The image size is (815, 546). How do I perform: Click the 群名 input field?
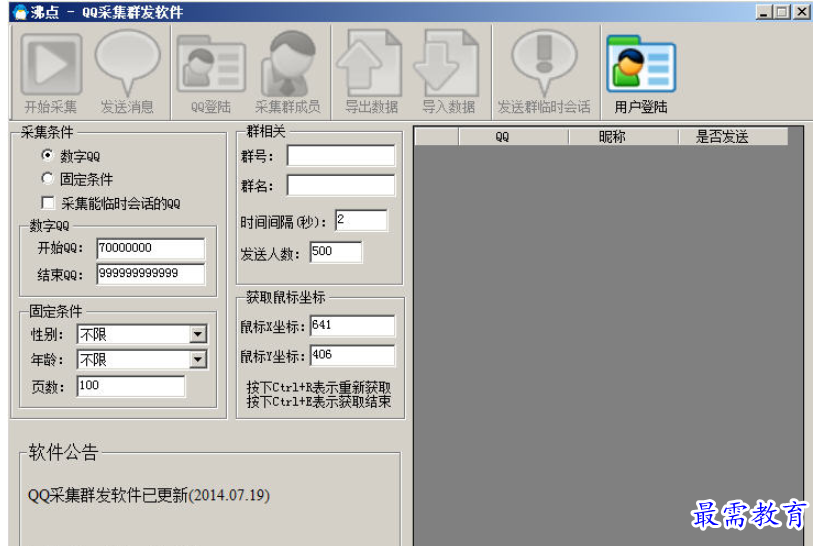[341, 185]
